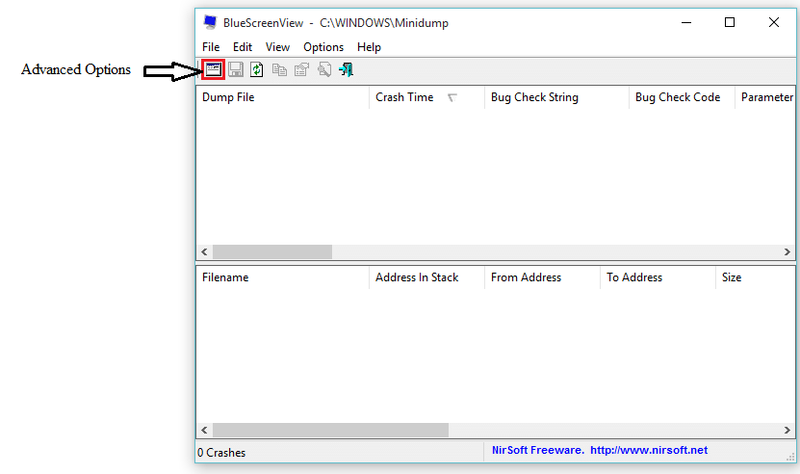Sort by the To Address column
This screenshot has height=474, width=800.
(x=658, y=277)
